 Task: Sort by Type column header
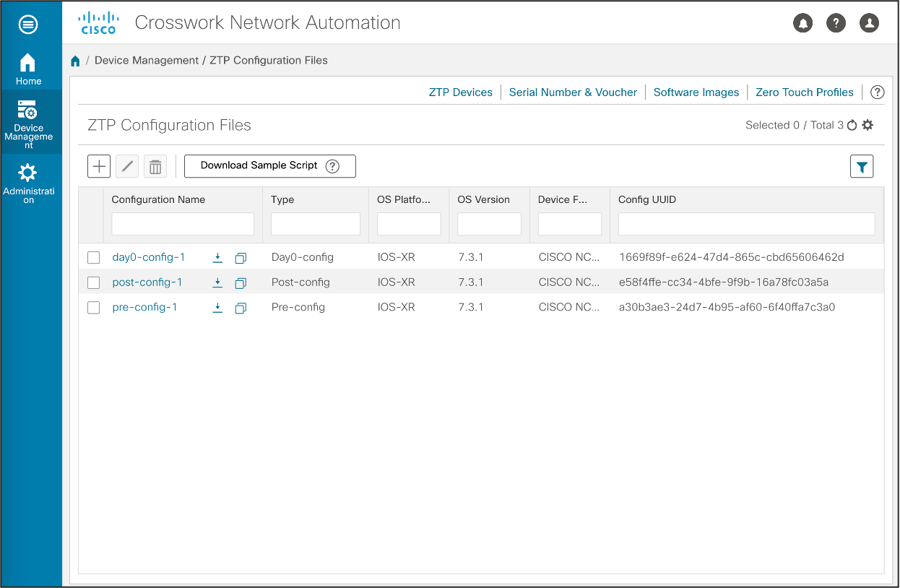point(282,199)
